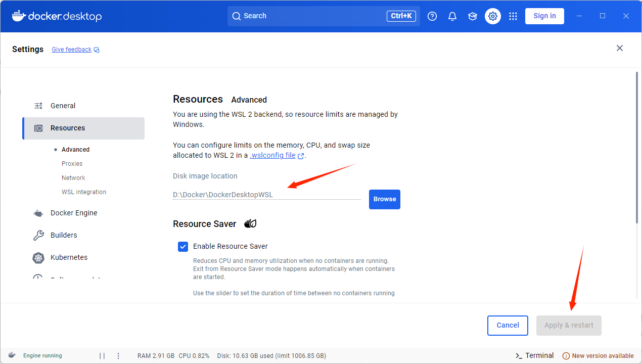Open the Learning center graduation cap icon
This screenshot has height=364, width=642.
[x=473, y=16]
